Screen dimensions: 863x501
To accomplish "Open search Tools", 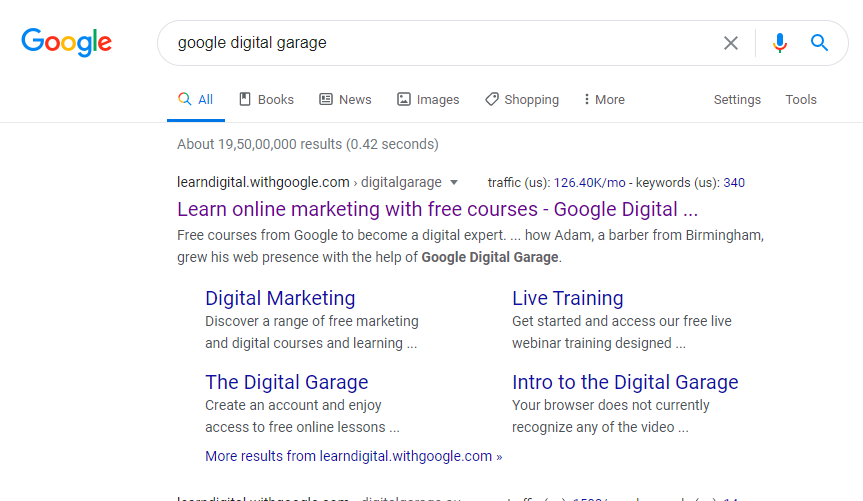I will click(x=801, y=100).
